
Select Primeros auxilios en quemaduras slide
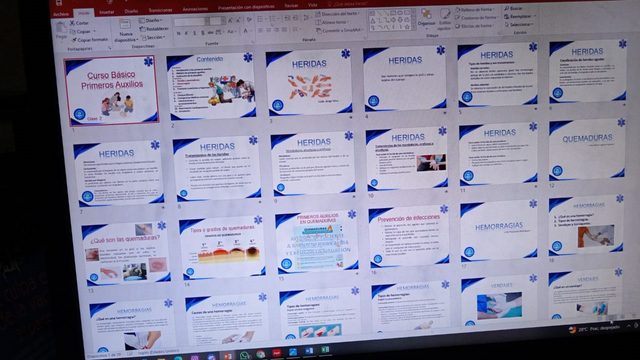[317, 242]
